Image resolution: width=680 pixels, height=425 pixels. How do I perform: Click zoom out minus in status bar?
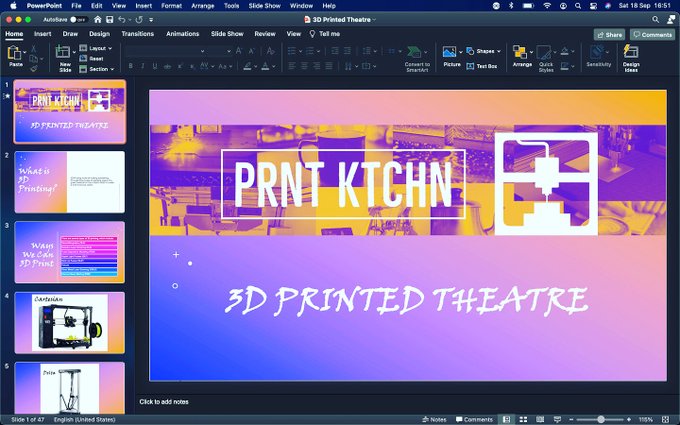tap(571, 419)
